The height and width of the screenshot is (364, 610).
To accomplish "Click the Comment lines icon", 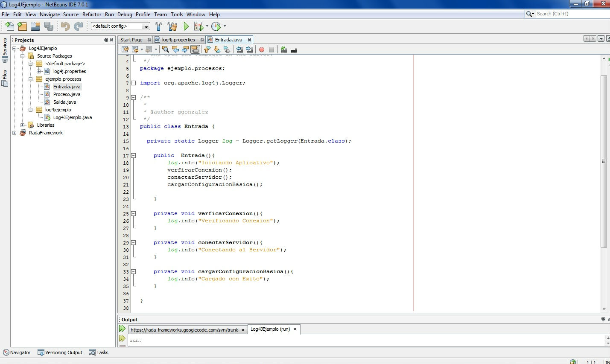I will click(x=283, y=49).
